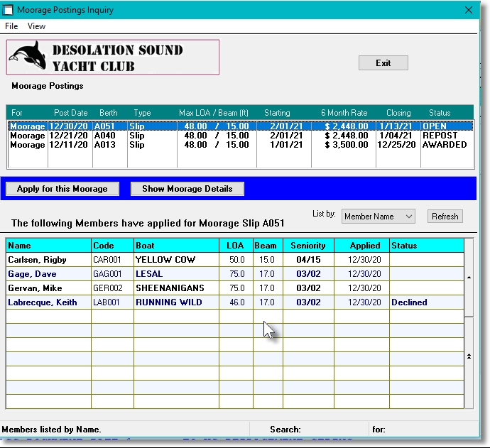Click the Seniority column header
The height and width of the screenshot is (448, 490).
(x=308, y=246)
